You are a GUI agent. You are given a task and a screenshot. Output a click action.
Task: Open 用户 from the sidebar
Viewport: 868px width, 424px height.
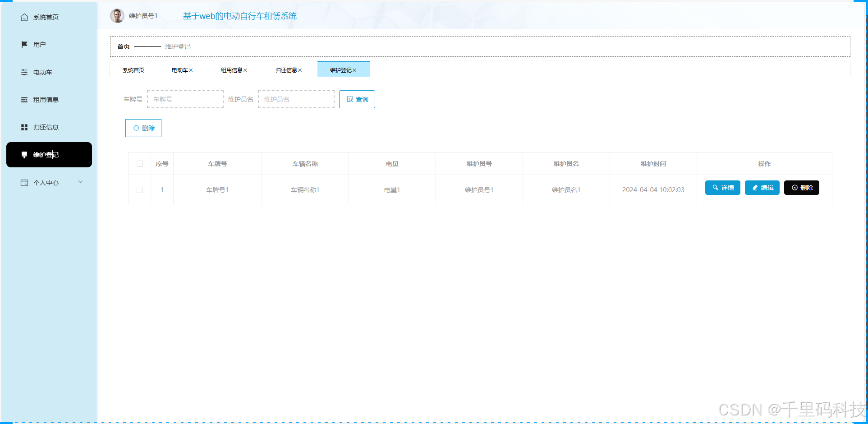click(49, 45)
